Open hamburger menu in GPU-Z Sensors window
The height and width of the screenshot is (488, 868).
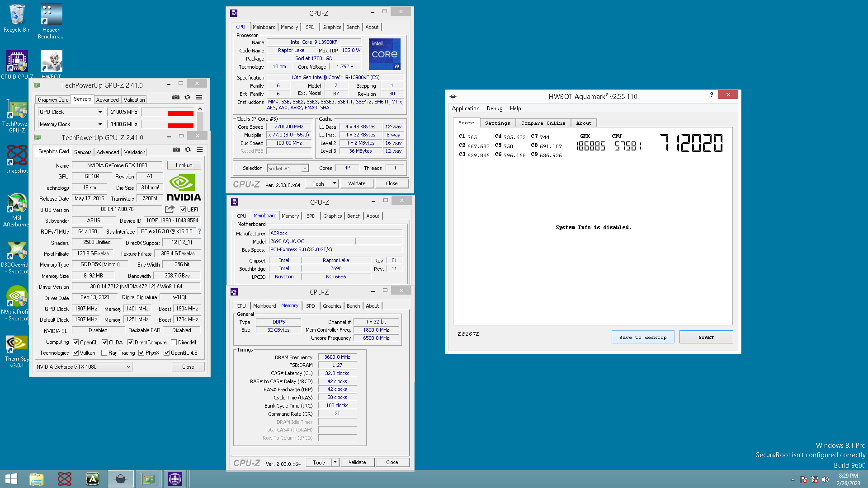(199, 97)
